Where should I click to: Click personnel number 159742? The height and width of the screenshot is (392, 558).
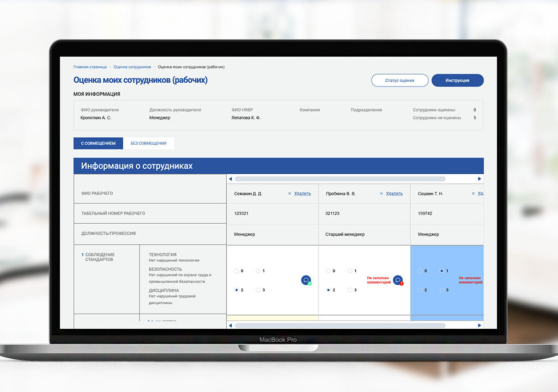(425, 213)
